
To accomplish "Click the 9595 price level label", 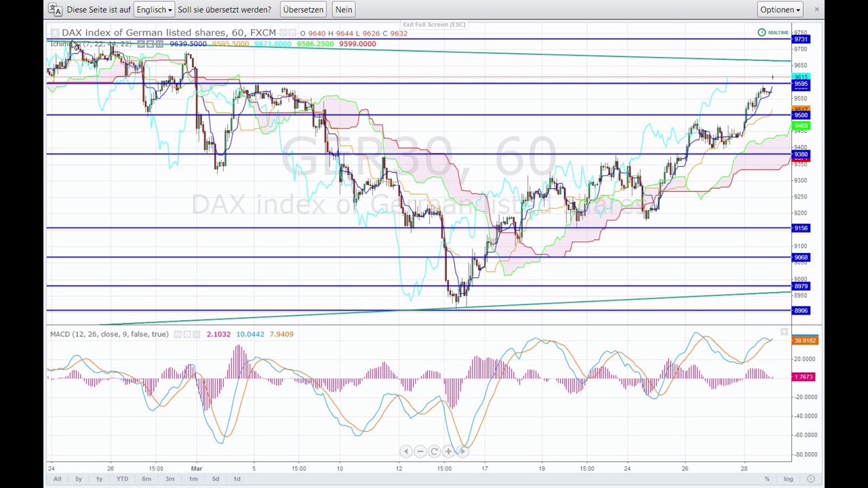I will [801, 84].
